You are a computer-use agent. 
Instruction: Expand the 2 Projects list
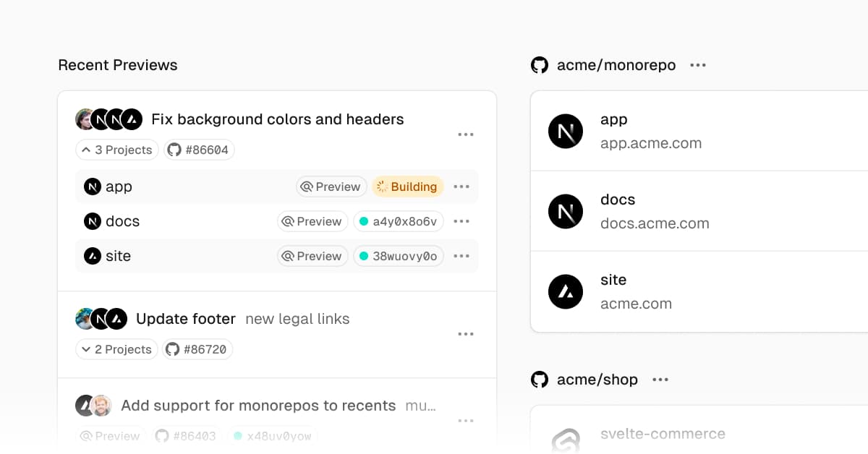coord(116,349)
